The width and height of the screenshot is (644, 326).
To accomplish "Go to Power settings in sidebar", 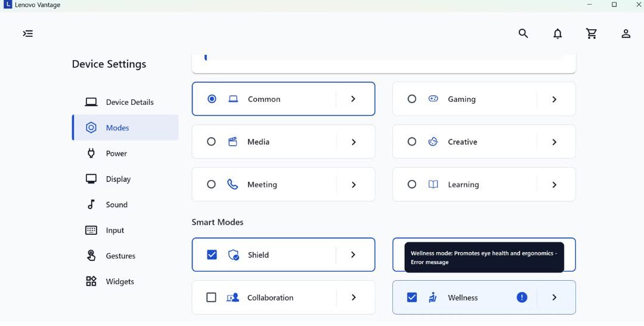I will 116,153.
